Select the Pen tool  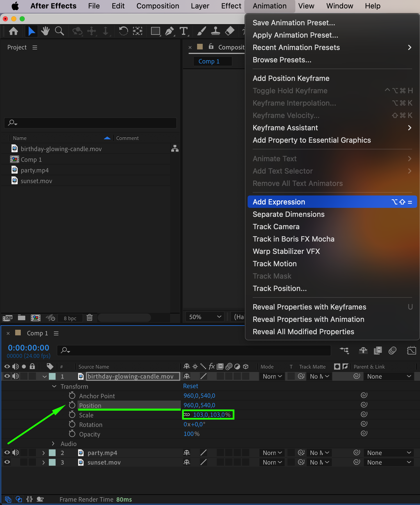(x=169, y=31)
